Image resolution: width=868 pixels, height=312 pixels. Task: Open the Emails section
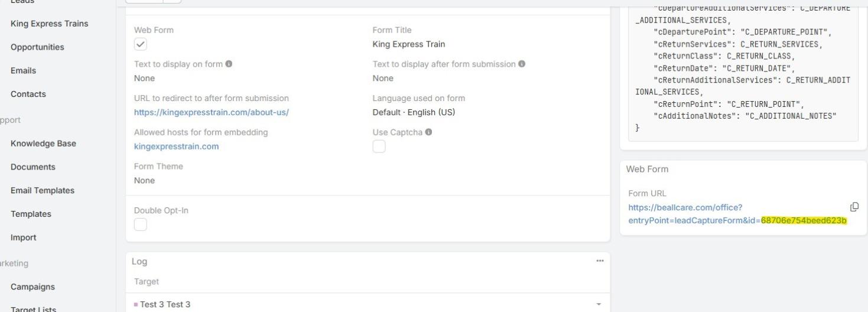tap(24, 70)
